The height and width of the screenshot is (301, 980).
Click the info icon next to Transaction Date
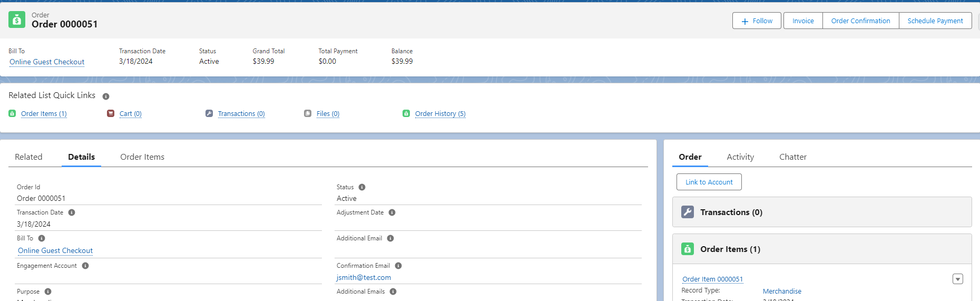click(72, 212)
